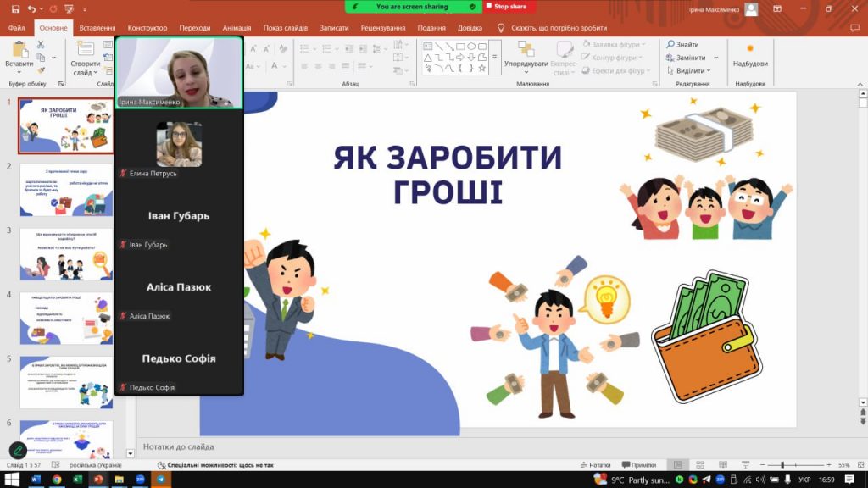Open the Вставлення ribbon tab

[x=97, y=27]
